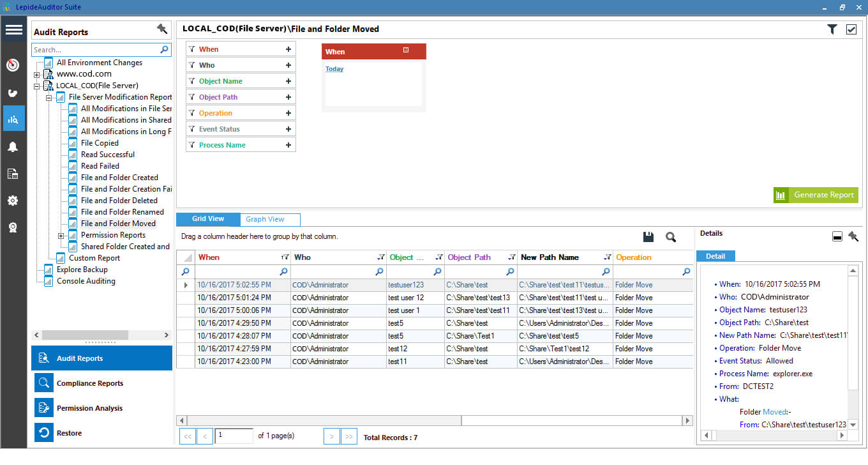The height and width of the screenshot is (465, 868).
Task: Go to the first page
Action: tap(188, 436)
